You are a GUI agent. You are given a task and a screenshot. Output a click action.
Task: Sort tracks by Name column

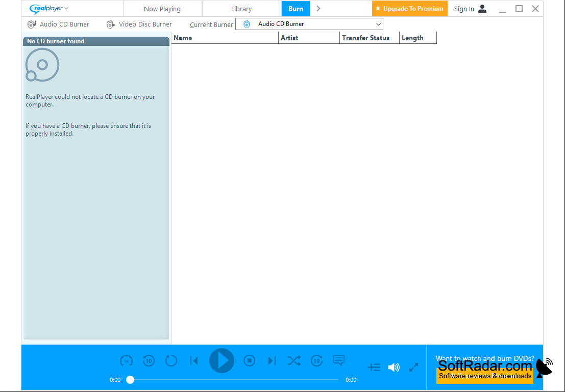click(x=225, y=38)
